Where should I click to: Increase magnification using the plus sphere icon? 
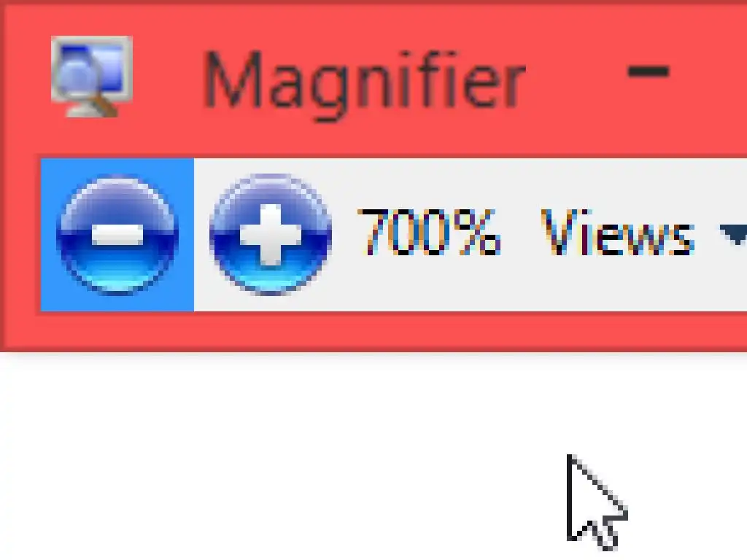click(271, 235)
